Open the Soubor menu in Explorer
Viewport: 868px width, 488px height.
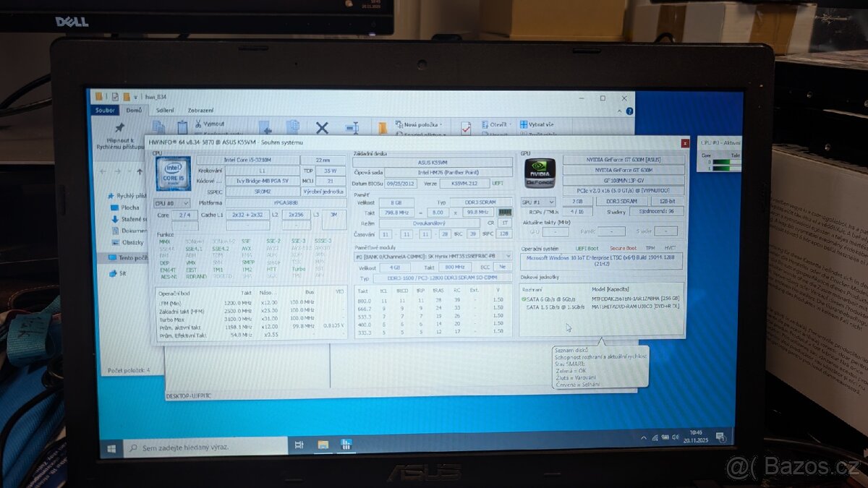coord(104,111)
